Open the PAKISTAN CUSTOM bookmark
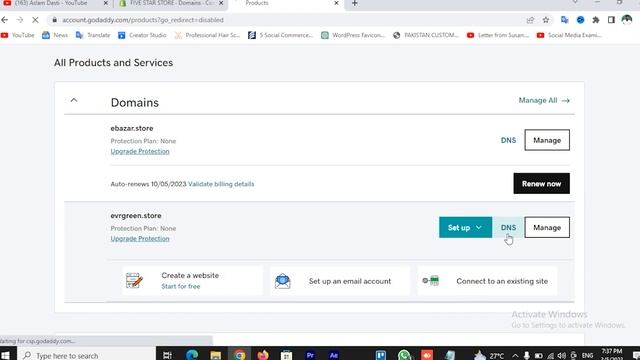The width and height of the screenshot is (640, 360). (x=426, y=35)
